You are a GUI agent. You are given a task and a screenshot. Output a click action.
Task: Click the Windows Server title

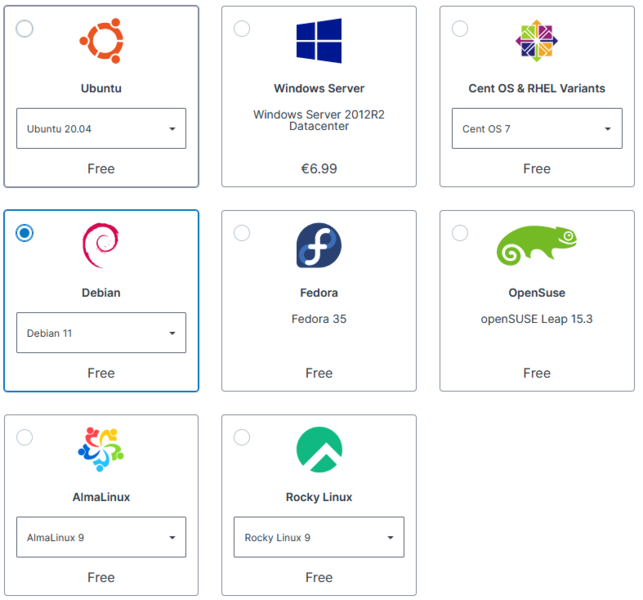[319, 88]
